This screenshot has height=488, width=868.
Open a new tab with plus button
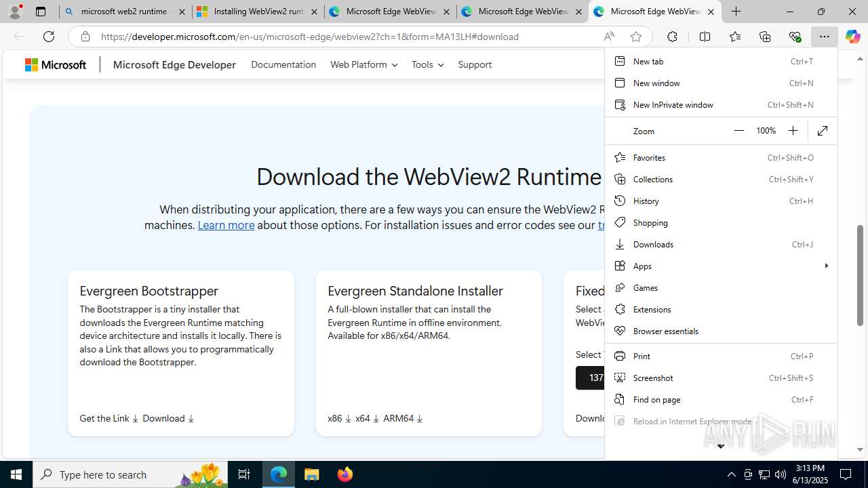(x=736, y=12)
